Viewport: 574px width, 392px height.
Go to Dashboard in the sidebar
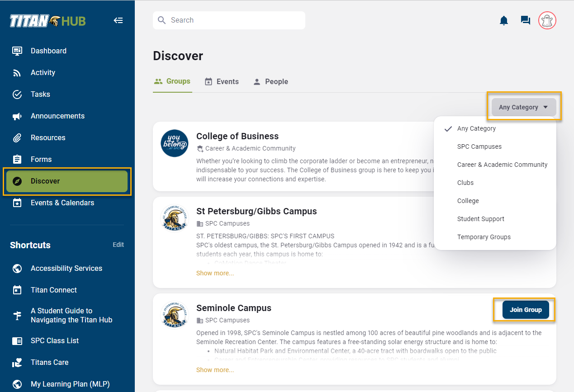point(67,51)
